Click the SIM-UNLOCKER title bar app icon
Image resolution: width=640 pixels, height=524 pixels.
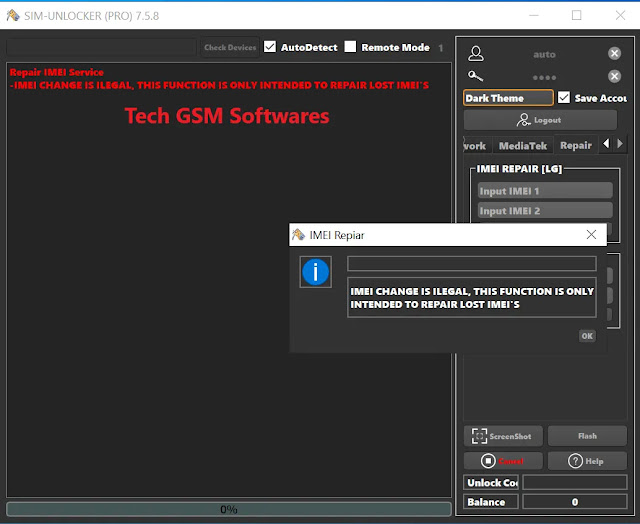click(13, 16)
